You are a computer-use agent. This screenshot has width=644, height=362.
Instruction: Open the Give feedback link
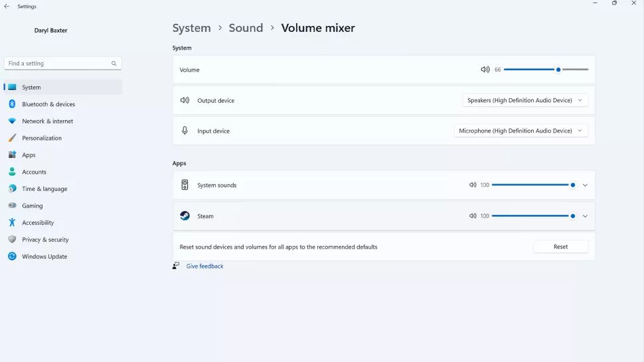[x=204, y=266]
